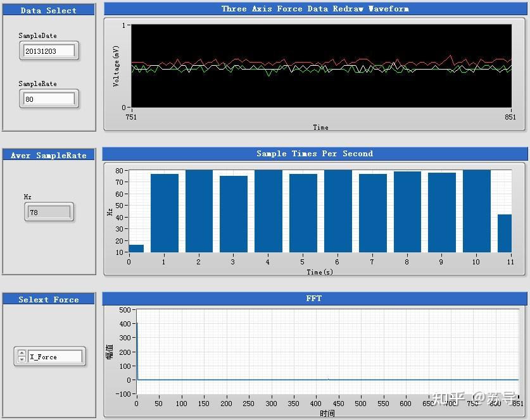The image size is (530, 420).
Task: Click the 500 tick on FFT amplitude axis
Action: click(x=125, y=309)
